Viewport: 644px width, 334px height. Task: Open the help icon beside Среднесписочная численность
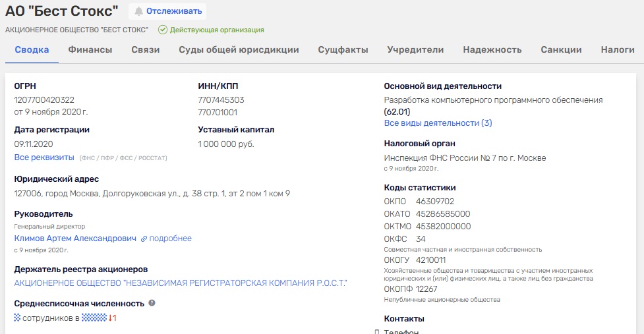[x=152, y=303]
